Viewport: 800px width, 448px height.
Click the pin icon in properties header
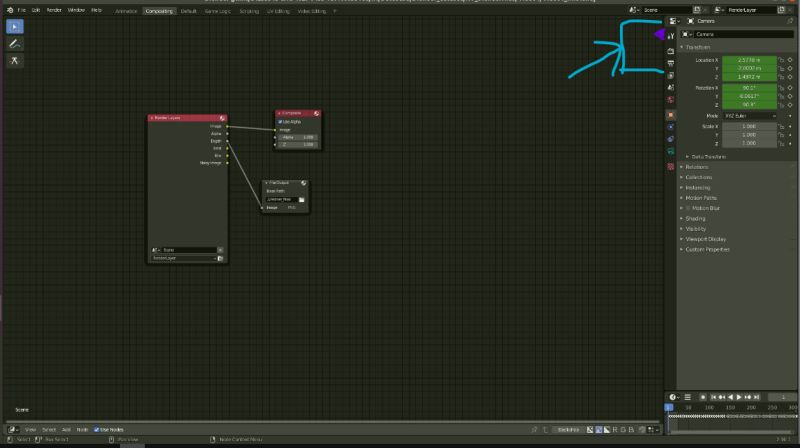(x=790, y=21)
